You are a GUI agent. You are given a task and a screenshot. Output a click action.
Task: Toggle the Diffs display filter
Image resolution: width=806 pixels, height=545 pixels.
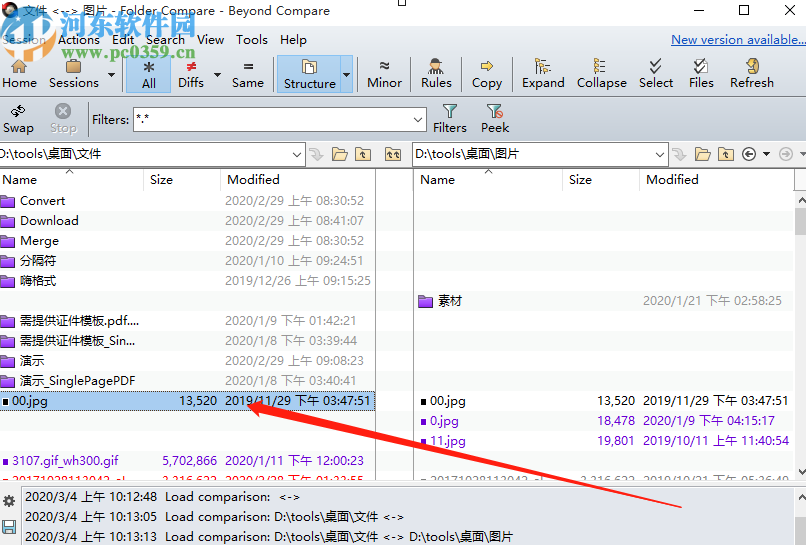tap(191, 74)
